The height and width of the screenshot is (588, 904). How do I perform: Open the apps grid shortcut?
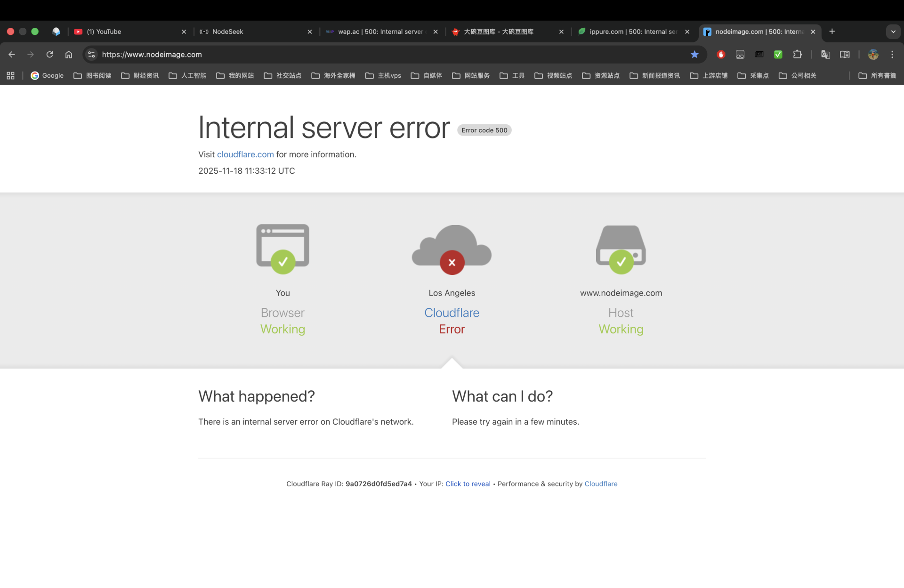pyautogui.click(x=10, y=75)
